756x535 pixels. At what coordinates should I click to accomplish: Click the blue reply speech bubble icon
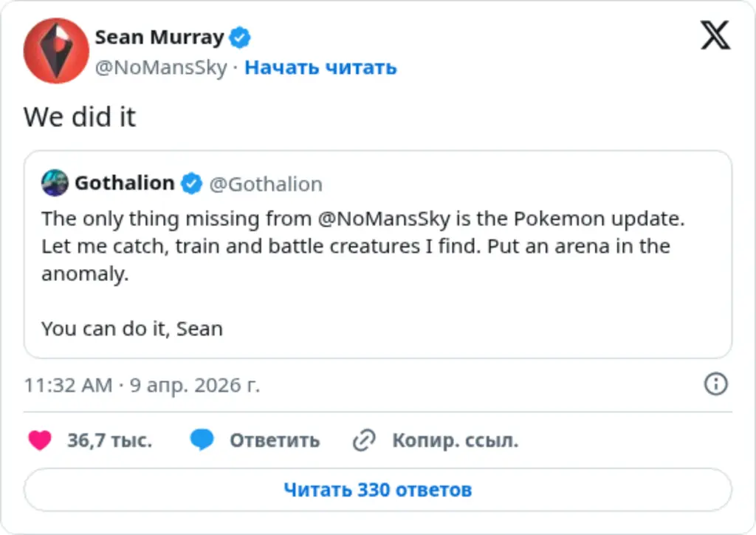point(204,440)
